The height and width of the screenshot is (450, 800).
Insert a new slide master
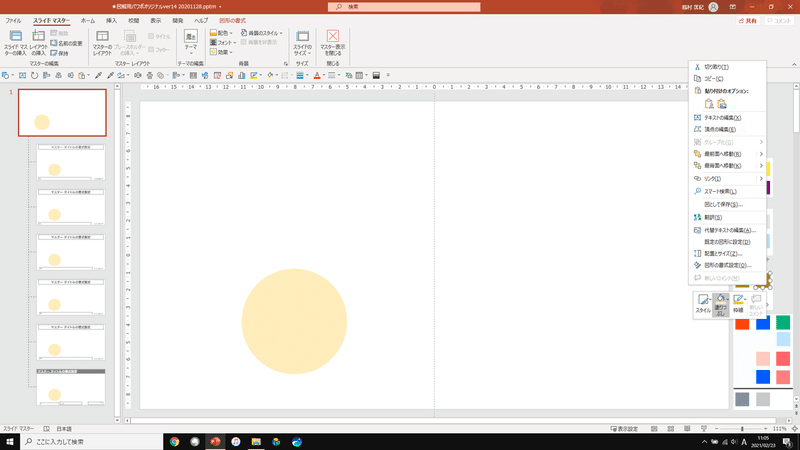pos(15,42)
